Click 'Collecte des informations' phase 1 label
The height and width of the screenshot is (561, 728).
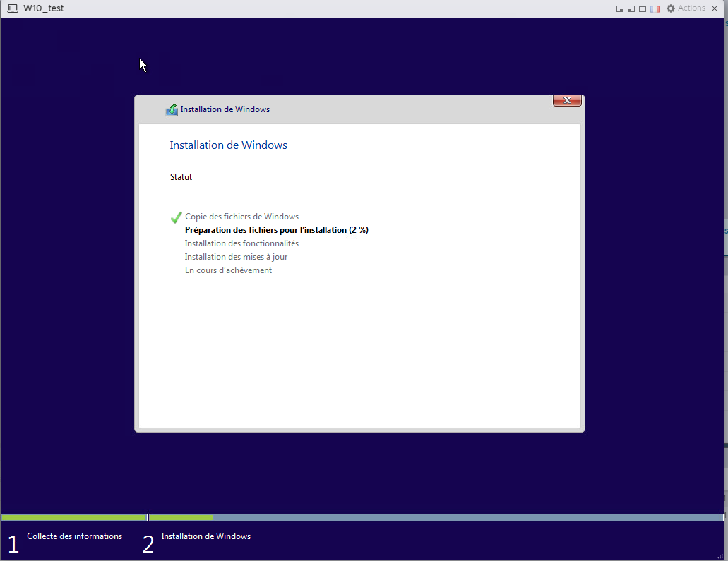coord(74,536)
